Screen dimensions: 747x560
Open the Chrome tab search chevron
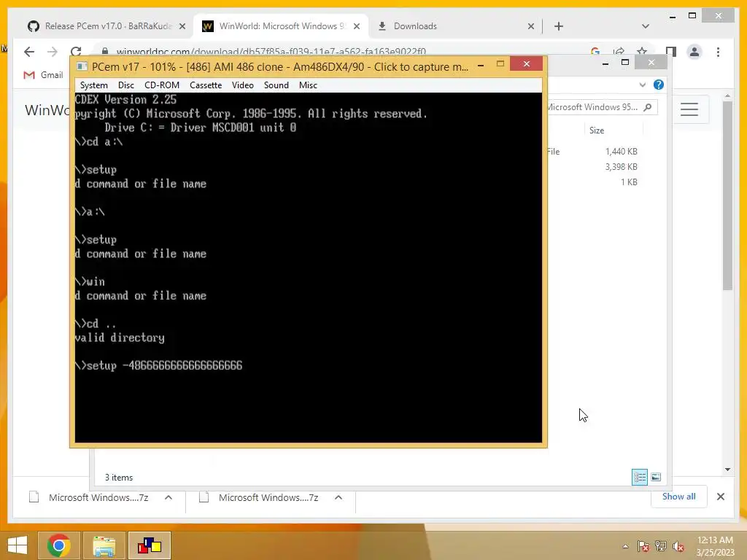pos(645,26)
